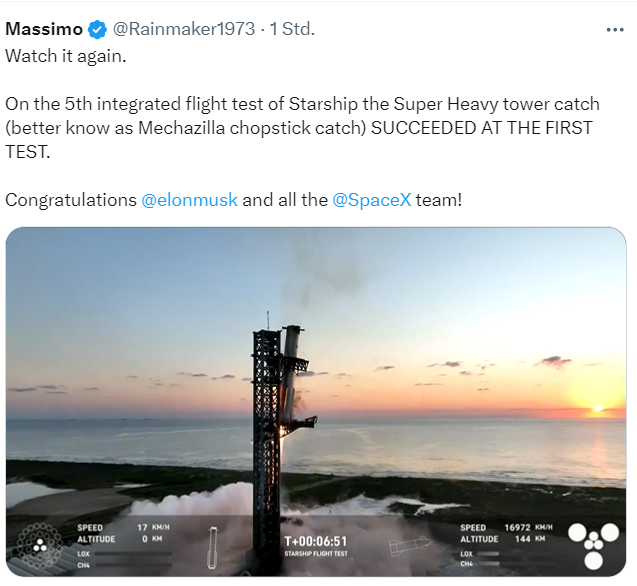Open the @elonmusk mention link

click(190, 199)
